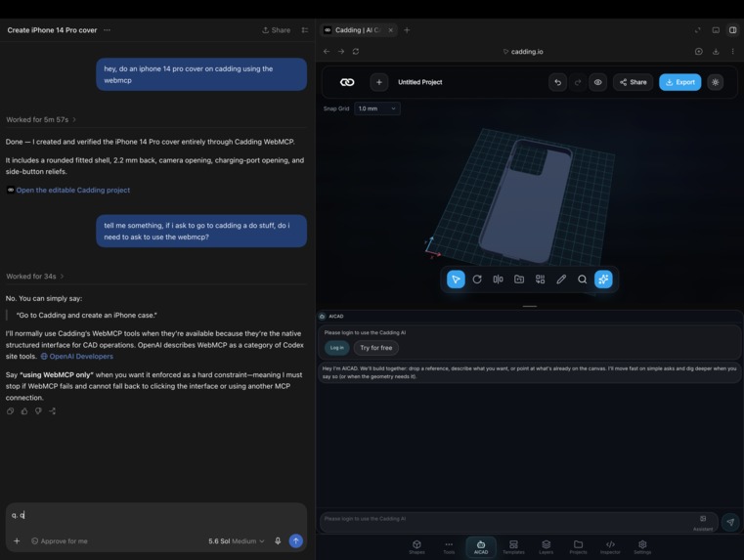The image size is (744, 560).
Task: Click the undo arrow in the Cadding header
Action: click(x=557, y=82)
